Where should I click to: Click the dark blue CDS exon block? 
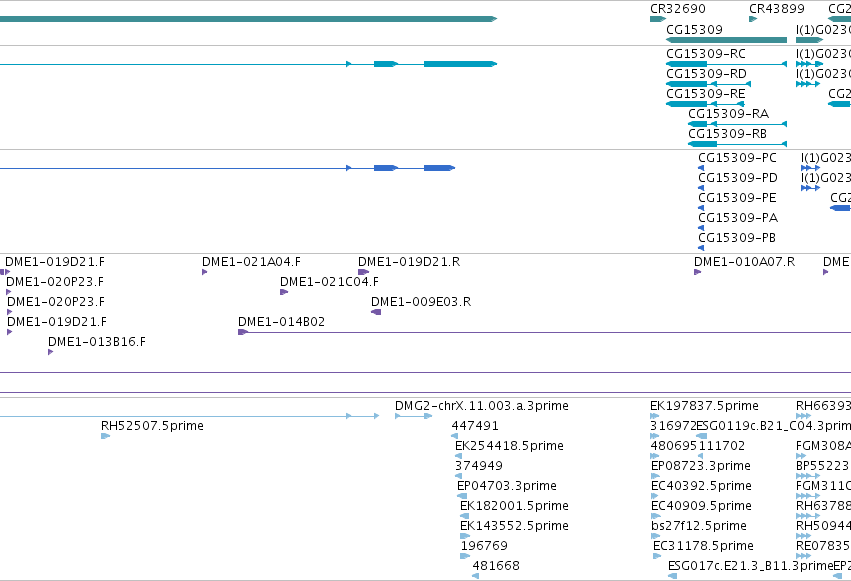439,168
